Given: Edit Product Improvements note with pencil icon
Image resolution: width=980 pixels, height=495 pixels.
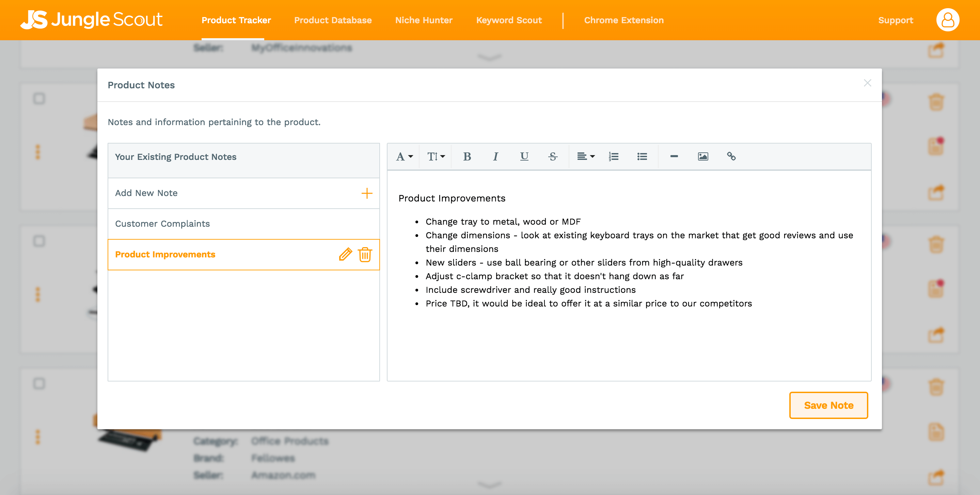Looking at the screenshot, I should (345, 254).
